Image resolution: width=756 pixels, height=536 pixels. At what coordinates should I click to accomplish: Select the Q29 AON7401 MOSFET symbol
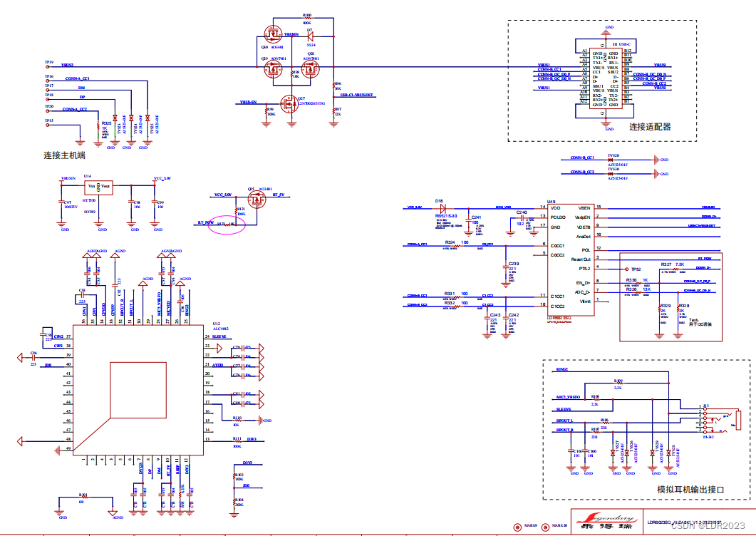[273, 70]
